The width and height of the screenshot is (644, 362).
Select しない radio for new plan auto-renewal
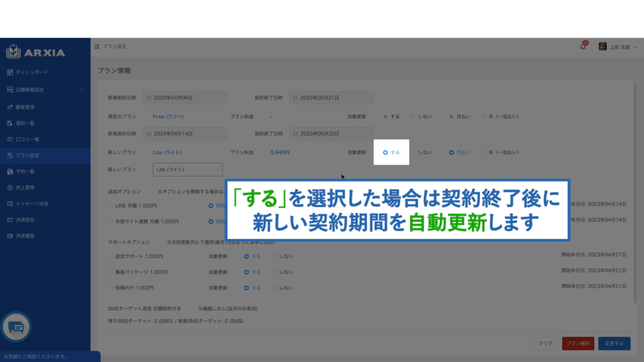[x=413, y=152]
